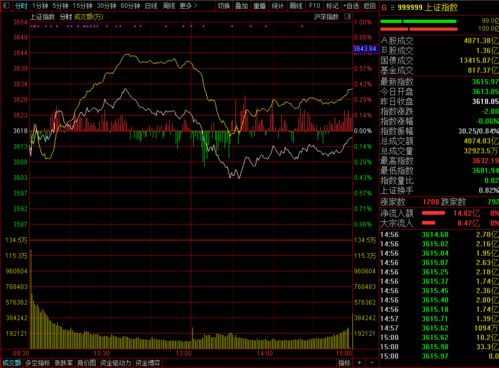Click the panel toggle icon at top-left
The image size is (499, 368).
tap(6, 6)
